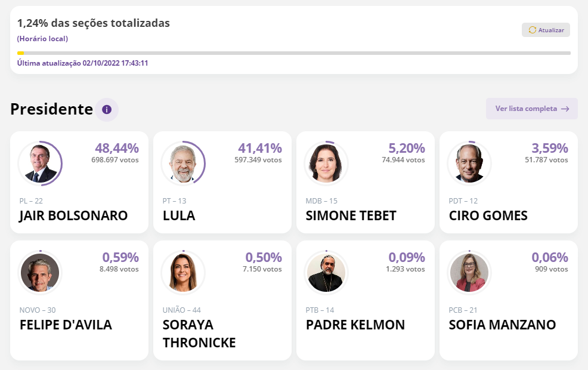Click the Horário local label
Screen dimensions: 588x370
42,39
